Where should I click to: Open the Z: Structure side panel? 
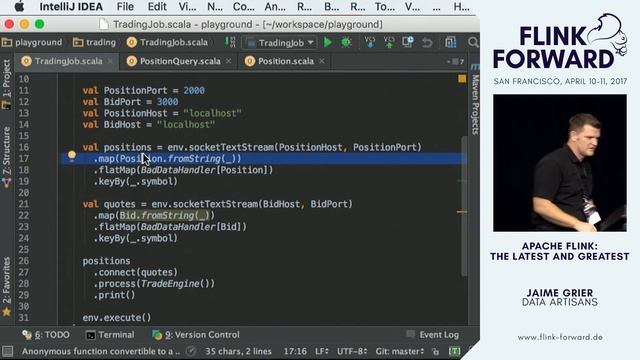point(7,157)
